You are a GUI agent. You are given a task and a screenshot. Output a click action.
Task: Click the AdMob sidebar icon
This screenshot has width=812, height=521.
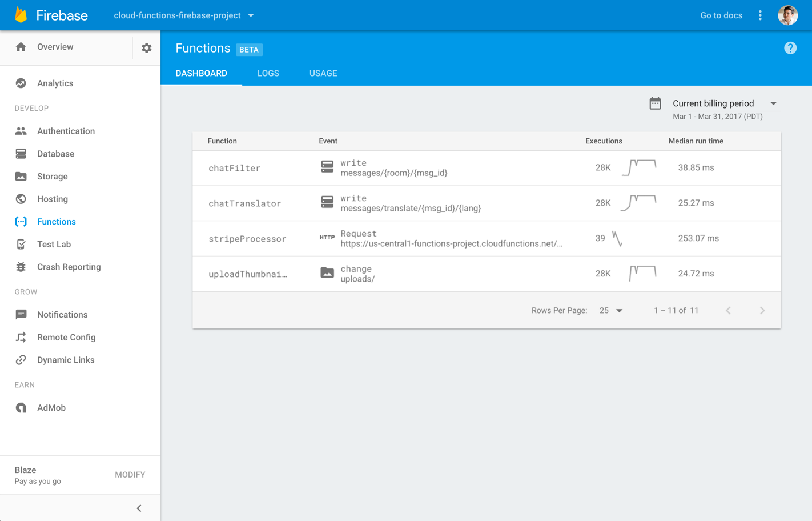[x=21, y=408]
